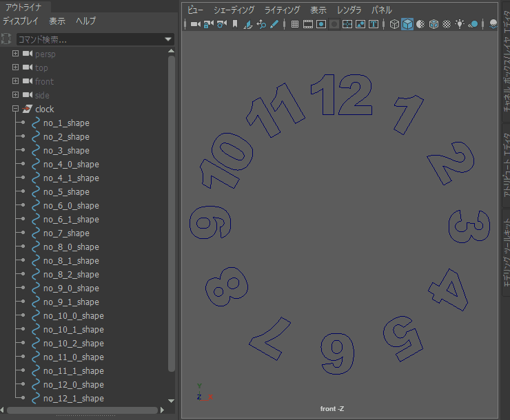Screen dimensions: 510x420
Task: Toggle the textured display checker icon
Action: (447, 24)
